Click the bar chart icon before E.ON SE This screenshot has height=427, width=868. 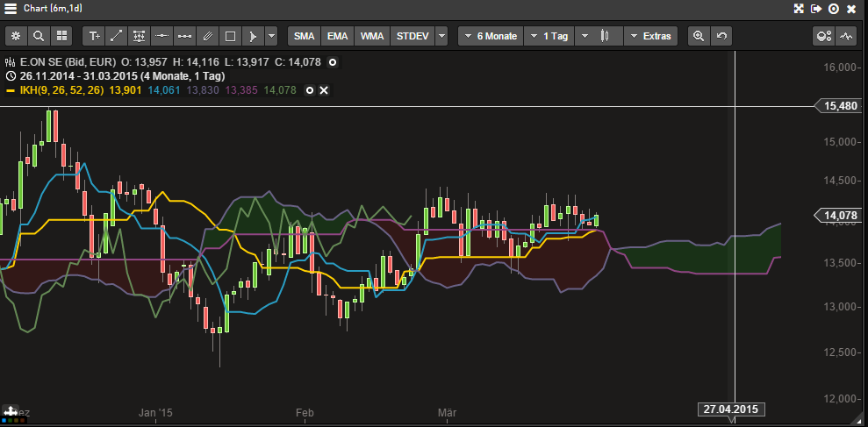[10, 62]
